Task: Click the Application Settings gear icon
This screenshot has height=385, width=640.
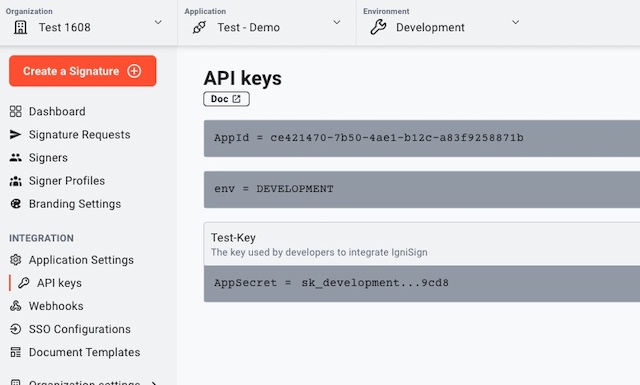Action: point(16,260)
